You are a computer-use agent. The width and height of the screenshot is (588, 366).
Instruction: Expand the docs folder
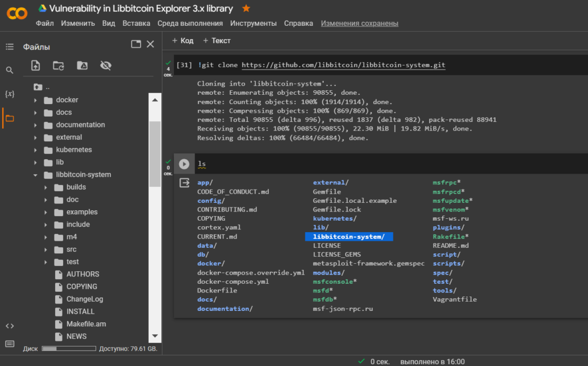(35, 113)
